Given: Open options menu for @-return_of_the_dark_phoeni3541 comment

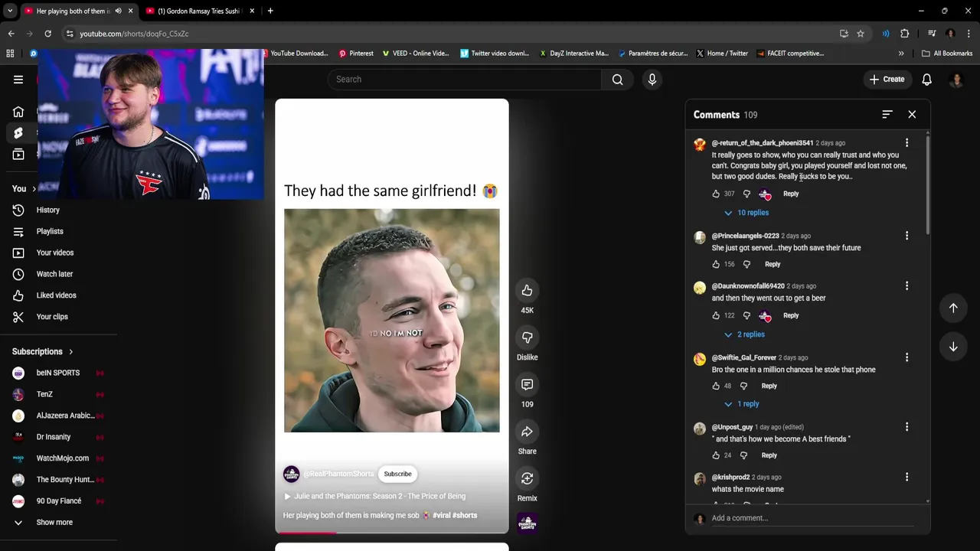Looking at the screenshot, I should click(906, 143).
